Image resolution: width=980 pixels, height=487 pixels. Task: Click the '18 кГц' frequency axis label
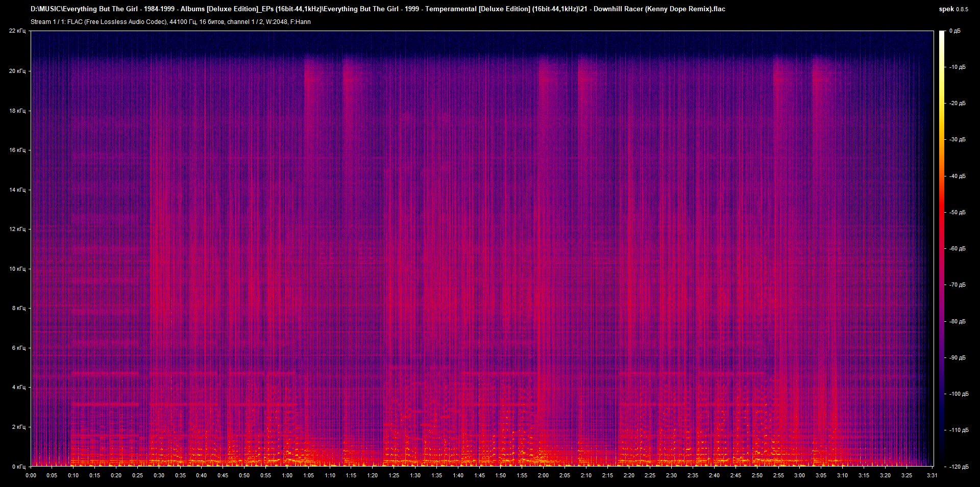pos(17,111)
